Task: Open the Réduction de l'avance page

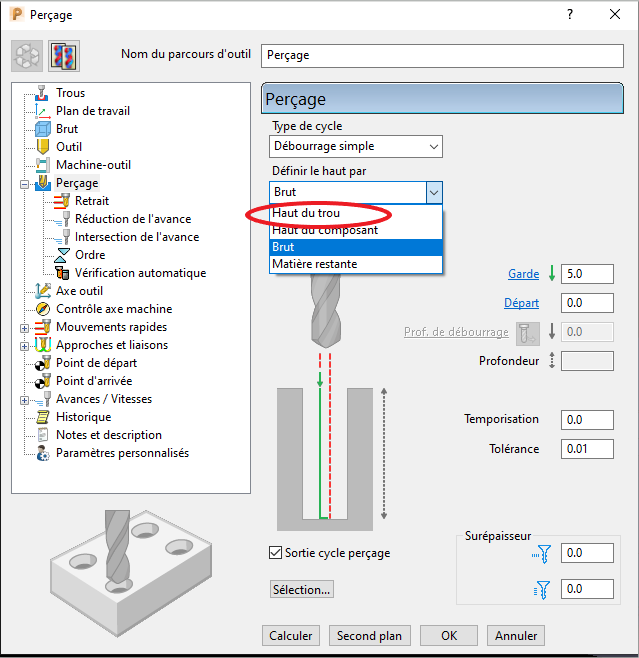Action: [x=132, y=219]
